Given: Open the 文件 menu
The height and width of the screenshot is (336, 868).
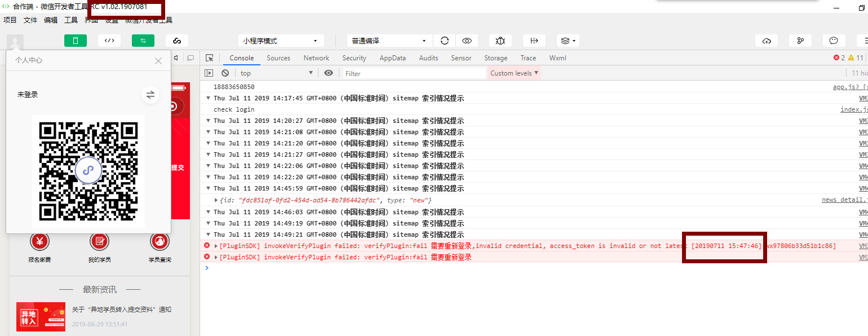Looking at the screenshot, I should coord(30,20).
